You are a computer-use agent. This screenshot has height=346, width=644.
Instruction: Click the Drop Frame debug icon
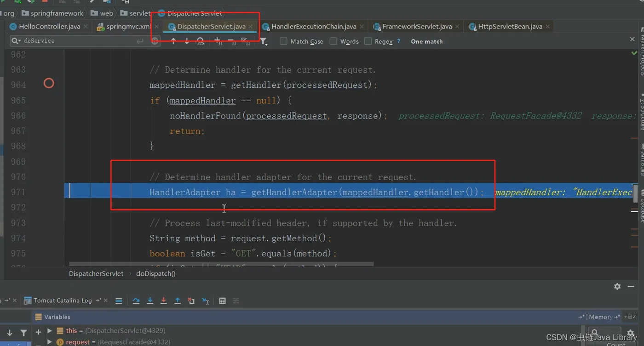click(x=191, y=301)
